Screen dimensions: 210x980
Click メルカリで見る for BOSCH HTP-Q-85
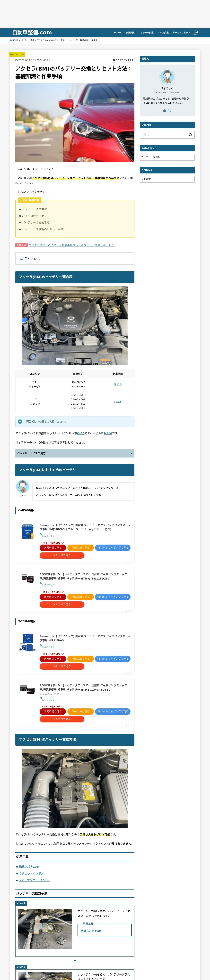62,604
